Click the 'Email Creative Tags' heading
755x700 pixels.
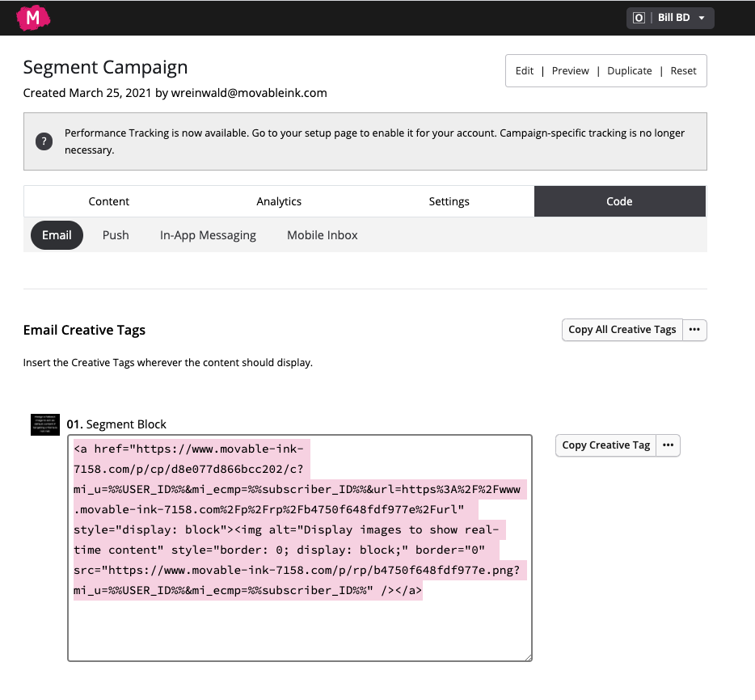click(84, 331)
